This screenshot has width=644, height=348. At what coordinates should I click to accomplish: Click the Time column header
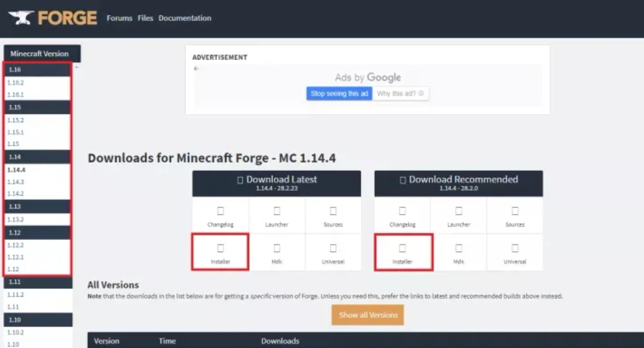[x=167, y=341]
